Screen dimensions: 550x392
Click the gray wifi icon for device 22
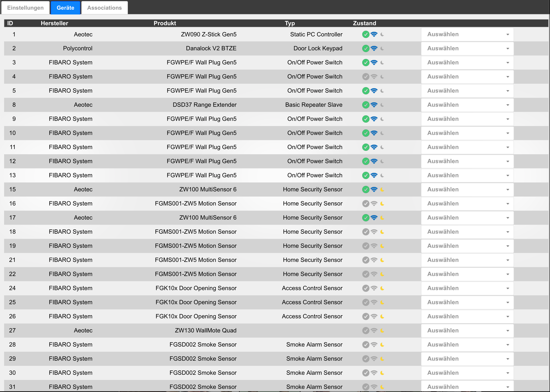click(374, 274)
